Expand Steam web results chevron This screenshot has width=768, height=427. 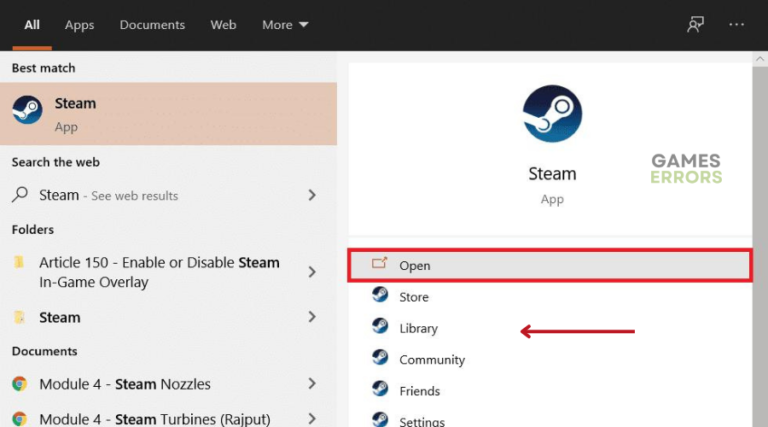coord(312,195)
